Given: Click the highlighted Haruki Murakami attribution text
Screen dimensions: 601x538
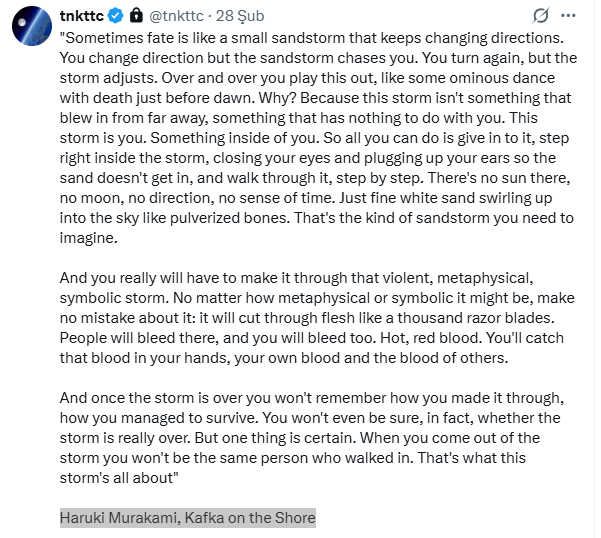Looking at the screenshot, I should [x=187, y=517].
